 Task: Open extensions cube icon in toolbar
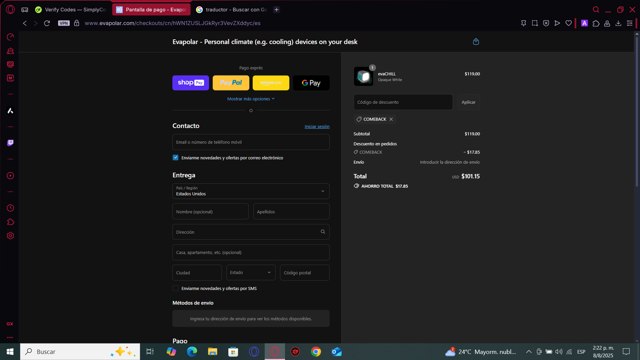click(x=596, y=23)
